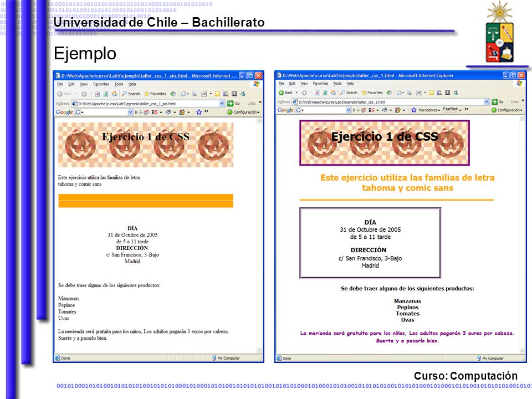Click the Stop icon in the right IE window
This screenshot has height=399, width=532.
[x=317, y=93]
